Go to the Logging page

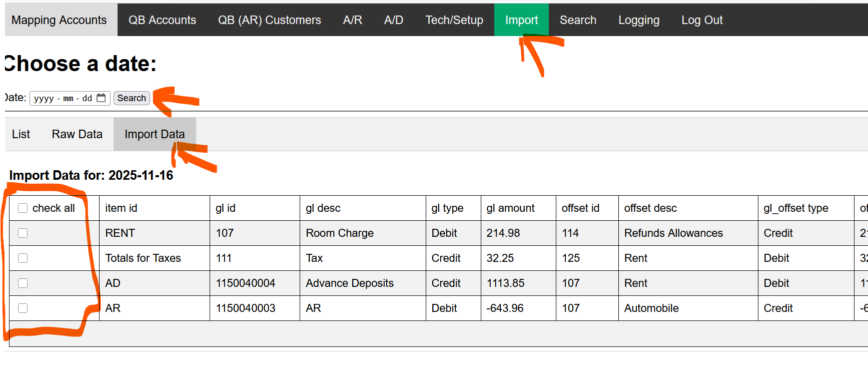(x=638, y=20)
